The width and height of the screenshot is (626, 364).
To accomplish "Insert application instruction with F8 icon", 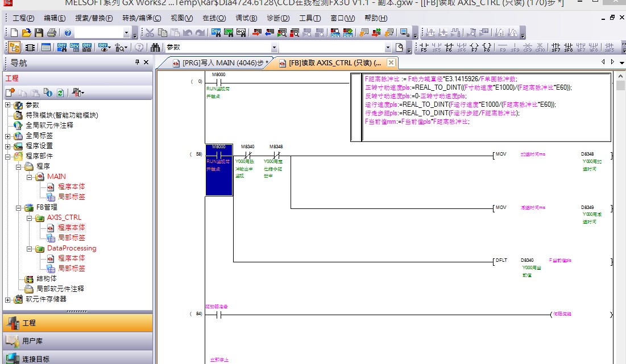I will (x=487, y=48).
